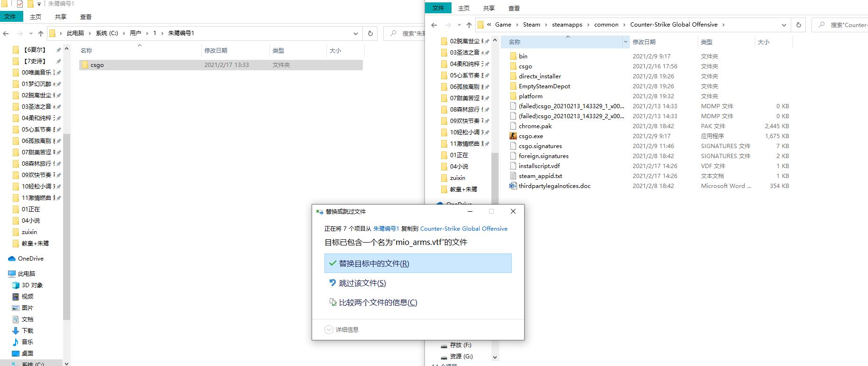Go back in right Explorer window
This screenshot has width=868, height=366.
[434, 25]
